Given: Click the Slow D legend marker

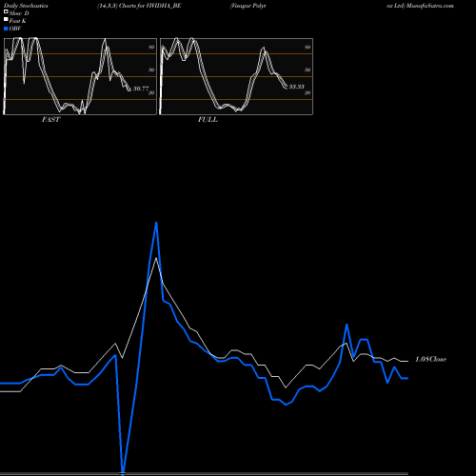Looking at the screenshot, I should click(x=6, y=12).
